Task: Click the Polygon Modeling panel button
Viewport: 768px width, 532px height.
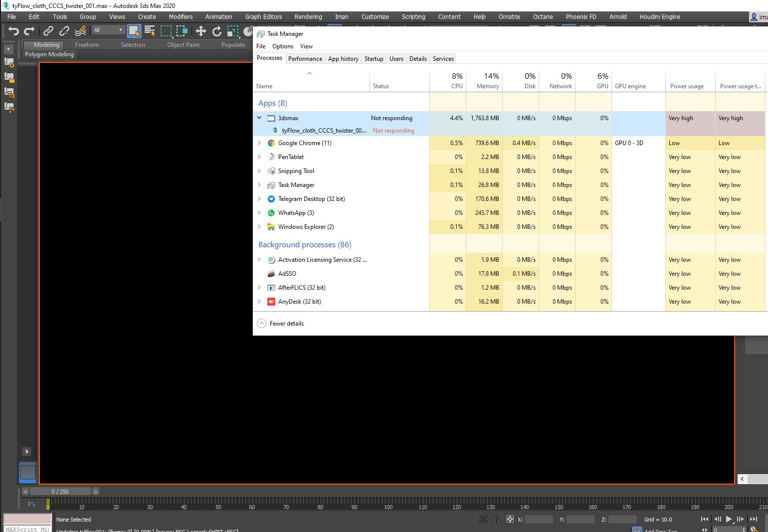Action: pyautogui.click(x=49, y=54)
